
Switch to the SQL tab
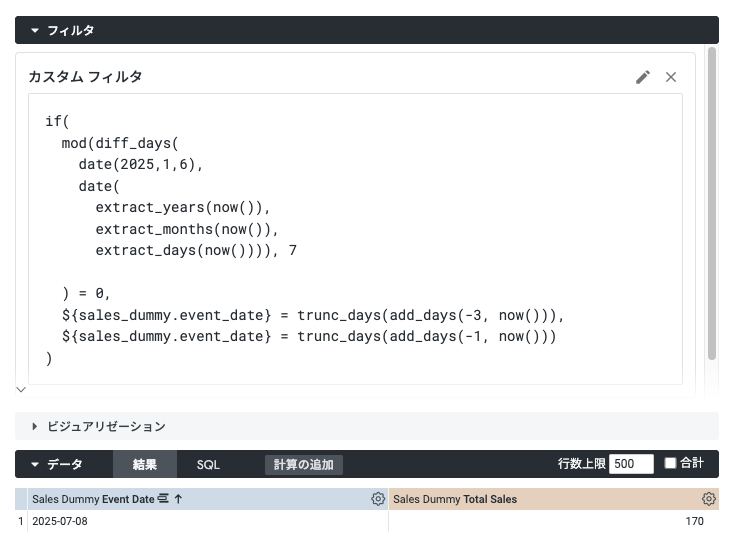click(x=208, y=465)
